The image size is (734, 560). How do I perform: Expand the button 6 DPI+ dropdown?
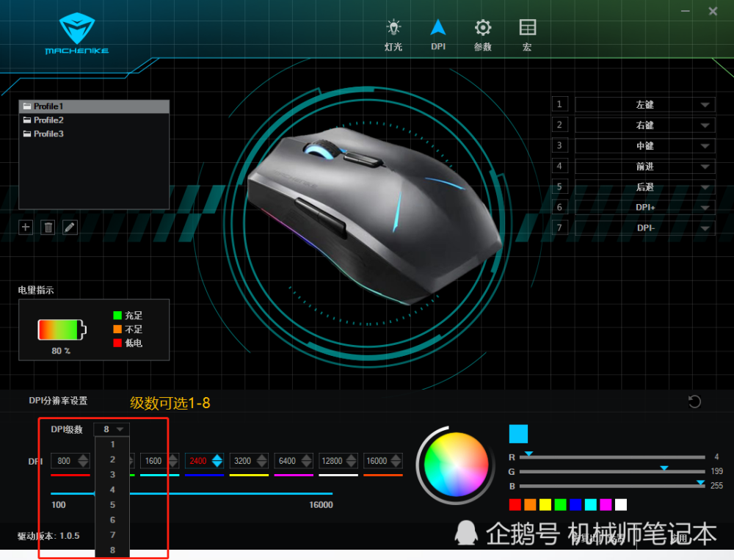pos(705,208)
